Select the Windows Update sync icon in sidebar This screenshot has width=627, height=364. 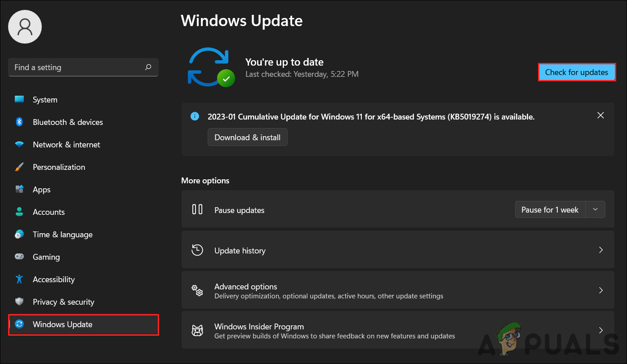click(20, 324)
